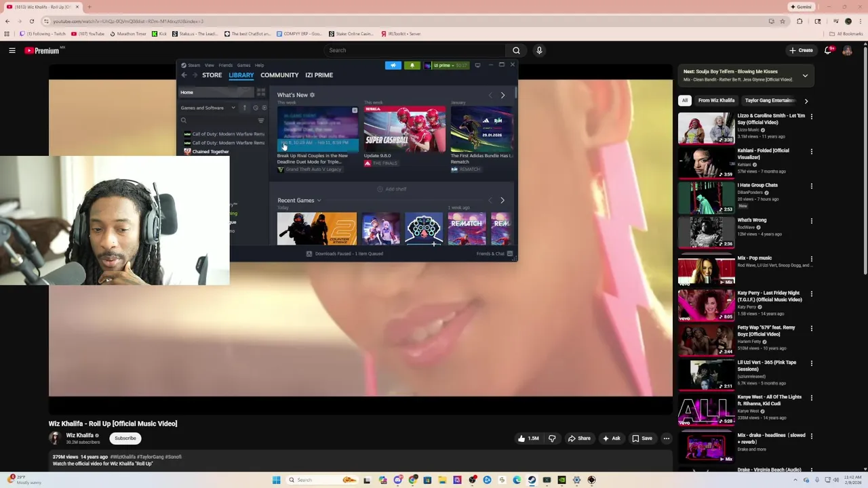868x488 pixels.
Task: Start YouTube voice search with microphone
Action: [x=539, y=50]
